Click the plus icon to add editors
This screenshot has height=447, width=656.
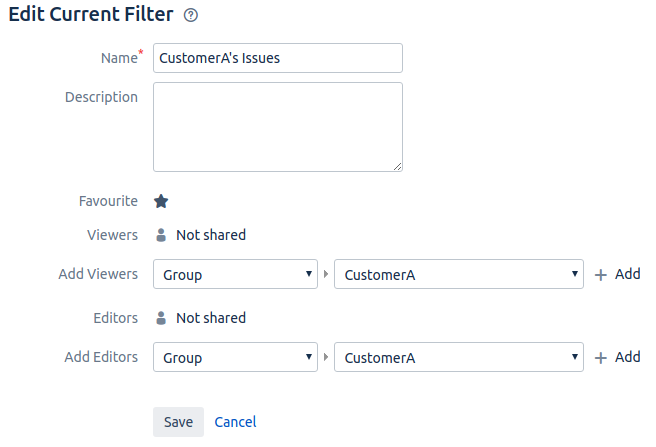click(x=601, y=358)
